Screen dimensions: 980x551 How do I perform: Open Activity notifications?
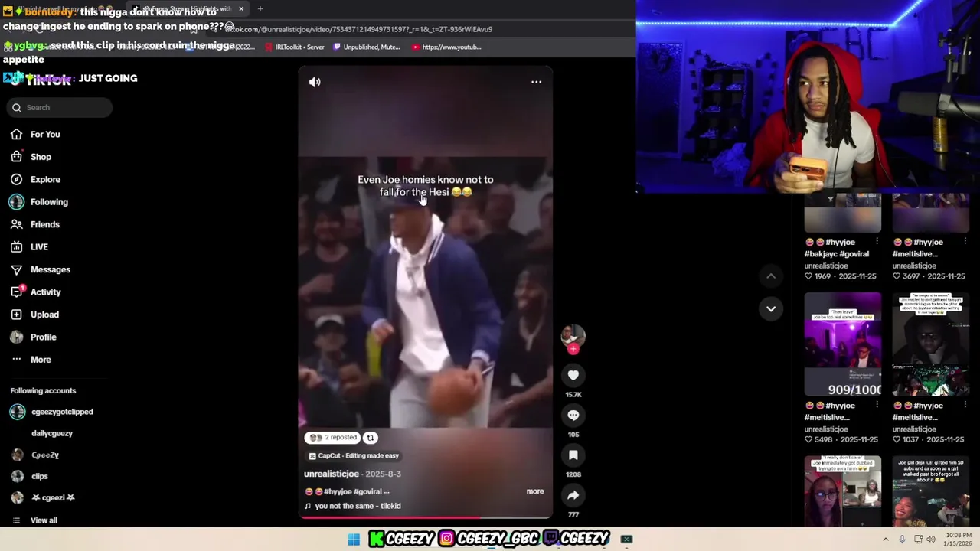click(x=45, y=292)
